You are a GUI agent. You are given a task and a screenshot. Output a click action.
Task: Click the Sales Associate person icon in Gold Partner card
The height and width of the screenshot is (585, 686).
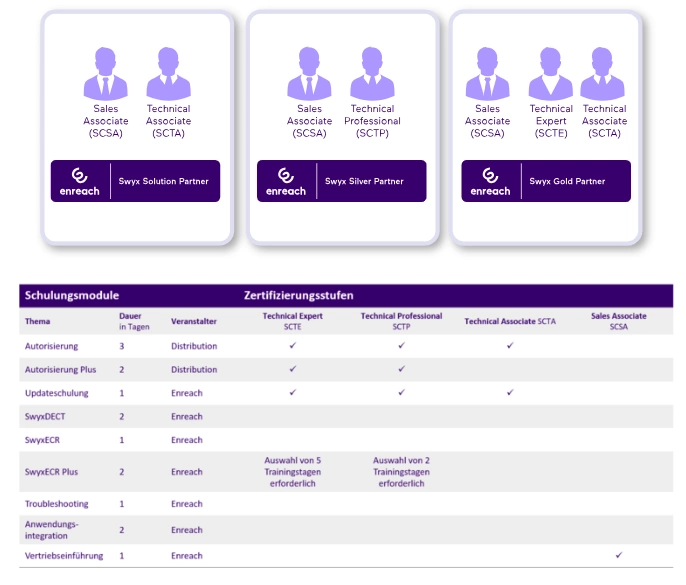[487, 74]
